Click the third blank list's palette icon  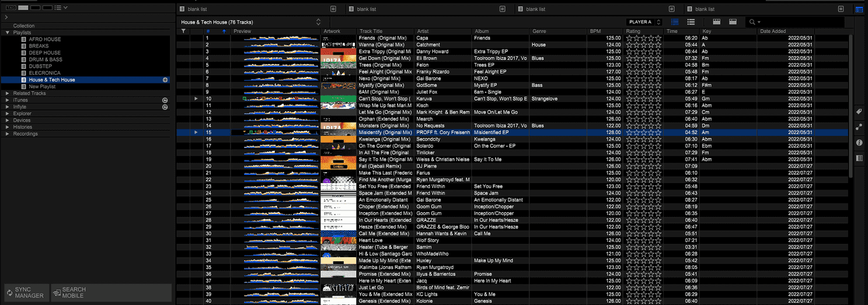[672, 9]
